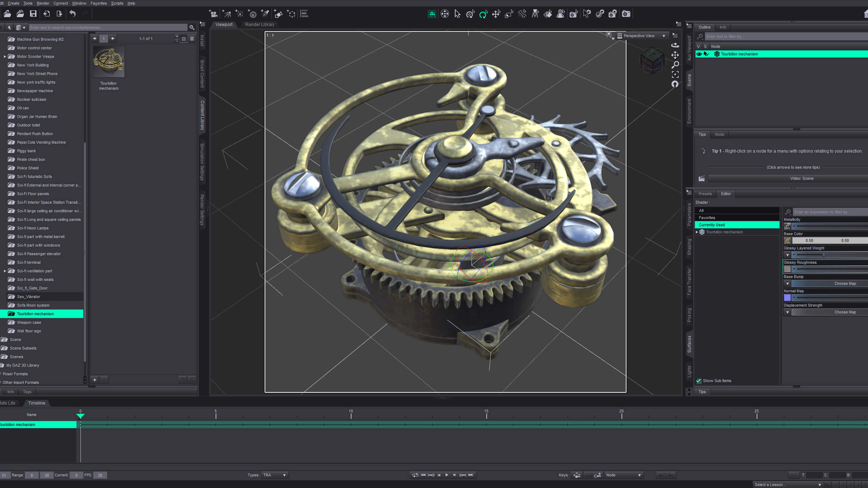Switch to the Presets tab
This screenshot has width=868, height=488.
click(705, 194)
